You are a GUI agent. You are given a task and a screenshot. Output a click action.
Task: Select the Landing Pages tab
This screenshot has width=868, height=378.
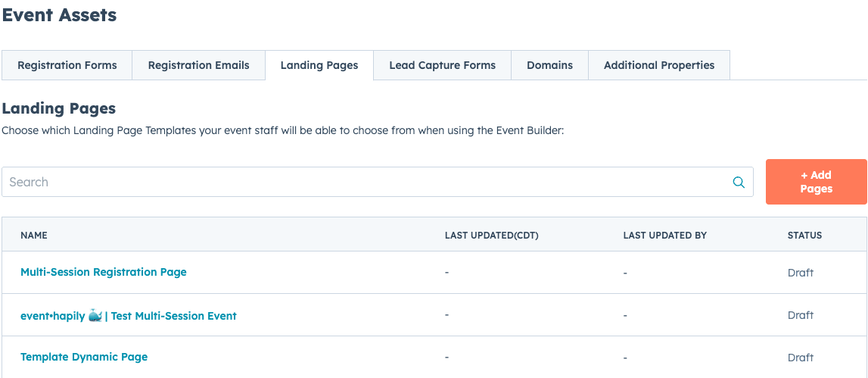(x=319, y=65)
